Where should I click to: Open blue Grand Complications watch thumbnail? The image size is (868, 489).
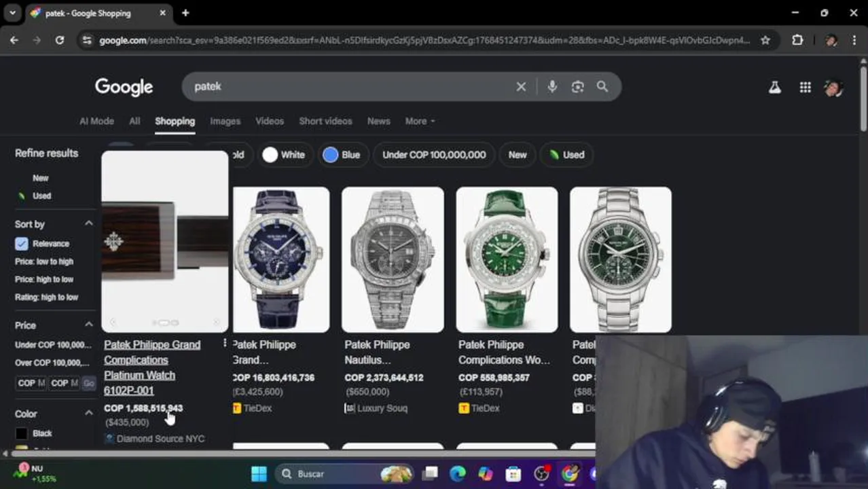tap(281, 259)
